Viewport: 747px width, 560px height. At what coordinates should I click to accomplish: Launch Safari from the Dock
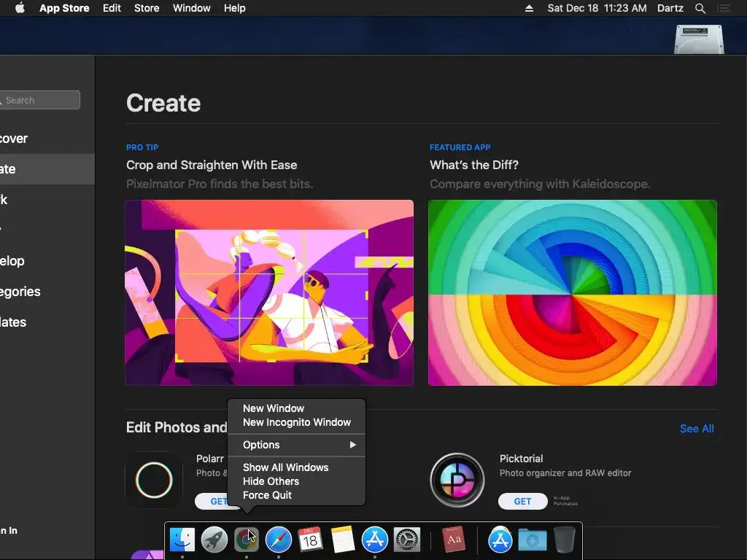tap(278, 540)
